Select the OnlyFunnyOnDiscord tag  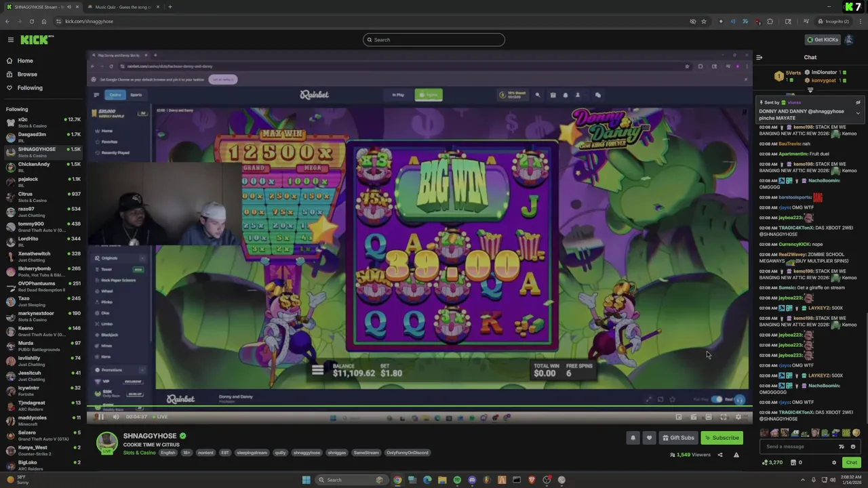point(408,453)
